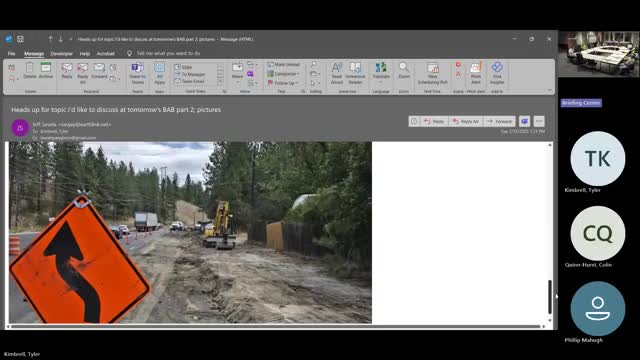640x360 pixels.
Task: Switch to the Message tab
Action: pos(34,53)
